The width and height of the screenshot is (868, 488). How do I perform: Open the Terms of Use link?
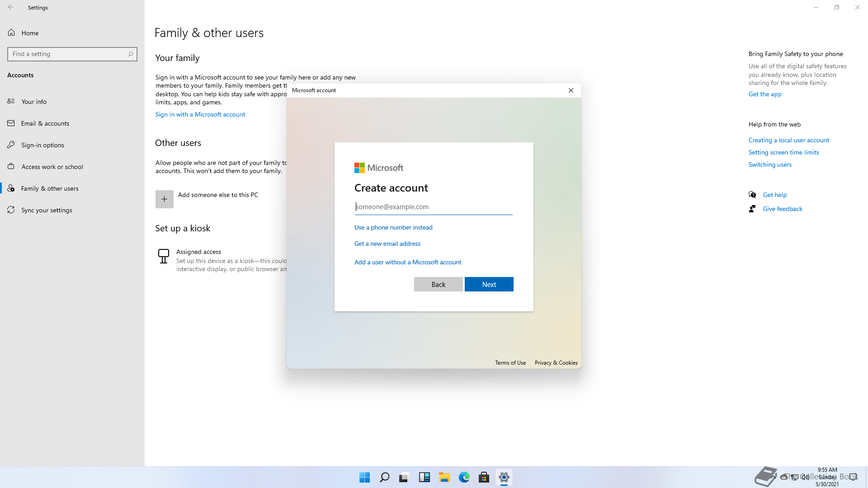[510, 363]
